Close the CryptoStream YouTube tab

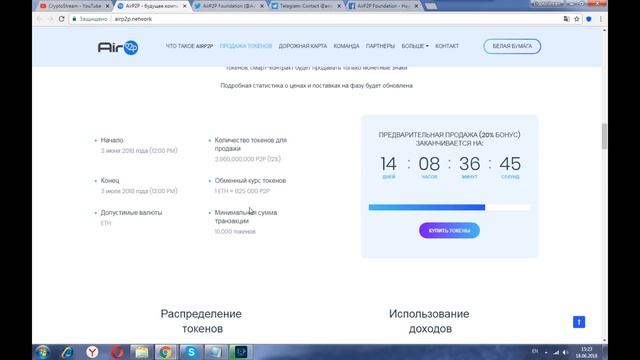pyautogui.click(x=107, y=6)
